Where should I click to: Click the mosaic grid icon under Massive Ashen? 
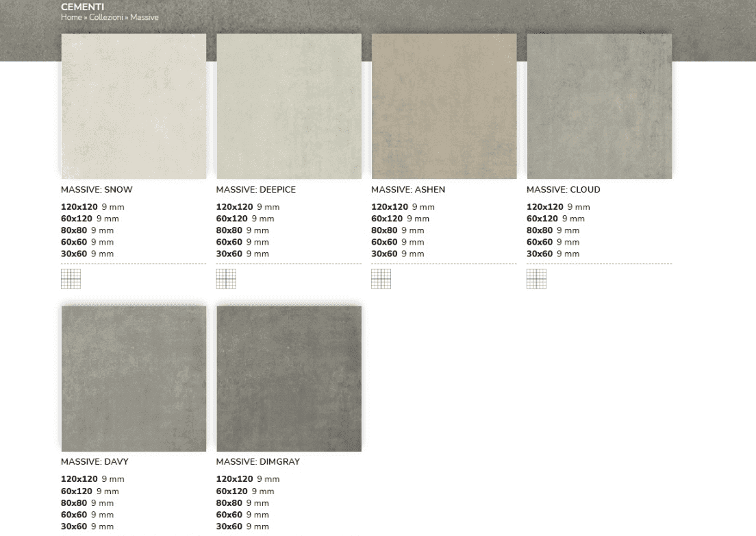coord(381,278)
